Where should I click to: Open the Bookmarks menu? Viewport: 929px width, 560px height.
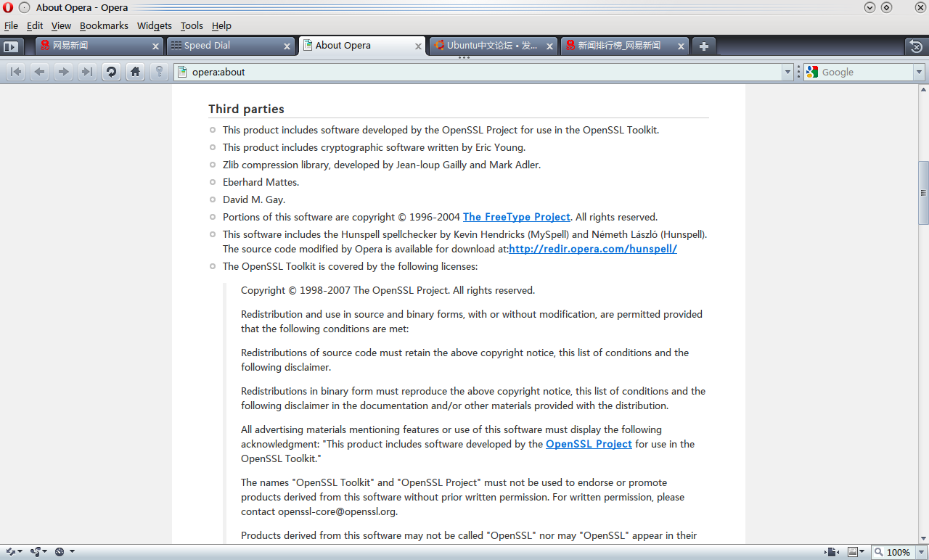(x=104, y=25)
